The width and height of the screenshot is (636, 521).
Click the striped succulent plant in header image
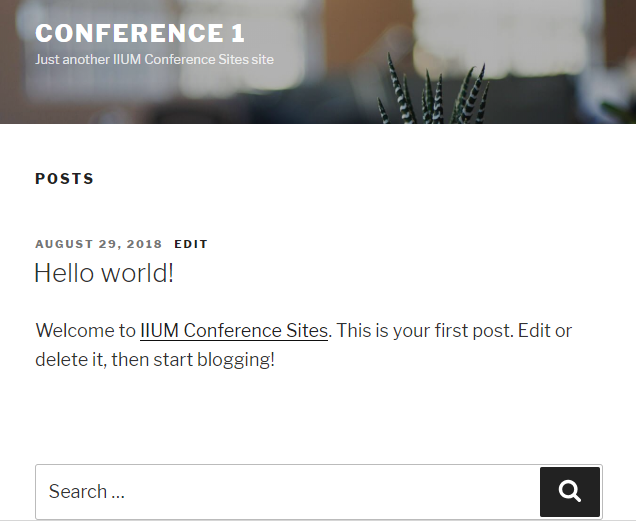tap(434, 93)
